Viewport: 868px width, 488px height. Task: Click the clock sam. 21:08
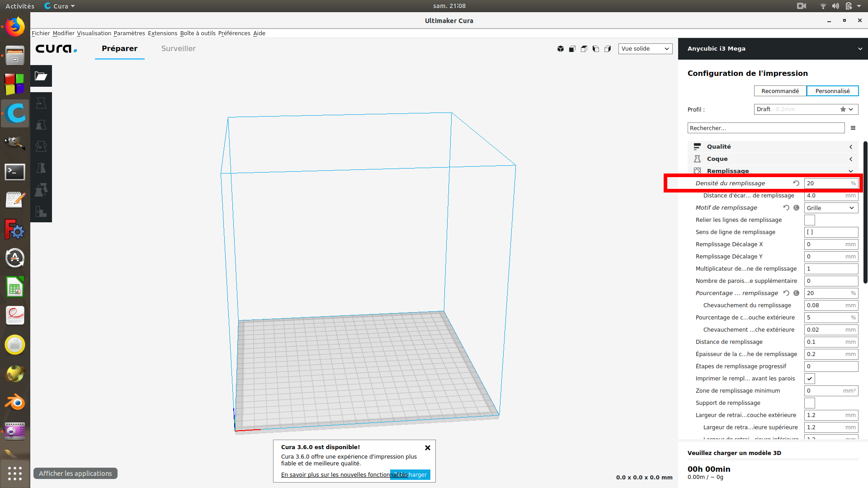tap(449, 6)
